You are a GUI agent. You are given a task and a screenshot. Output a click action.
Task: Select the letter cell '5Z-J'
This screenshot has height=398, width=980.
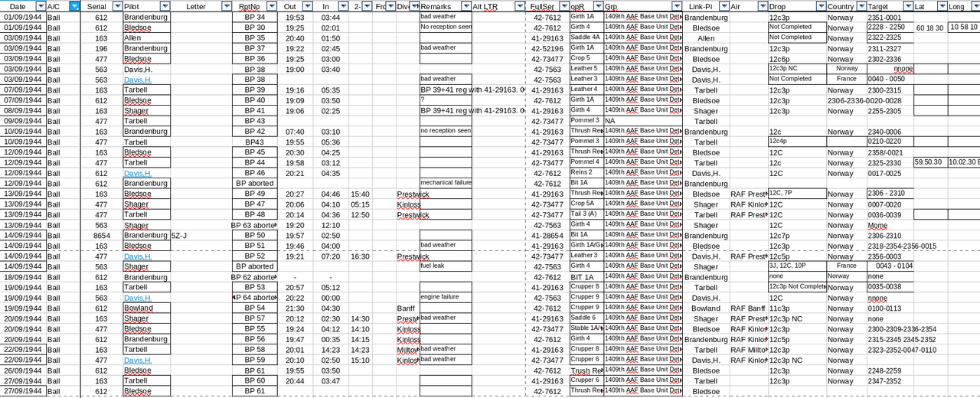coord(201,236)
